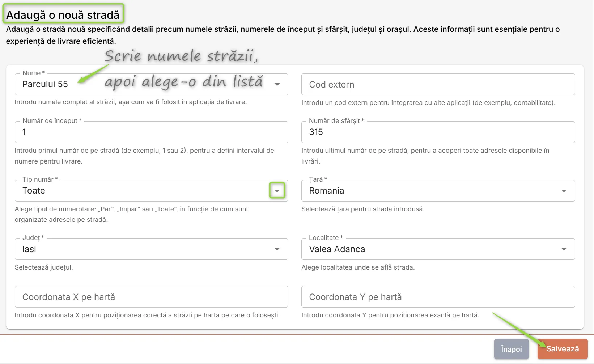Expand the Tip număr dropdown arrow

click(x=277, y=191)
